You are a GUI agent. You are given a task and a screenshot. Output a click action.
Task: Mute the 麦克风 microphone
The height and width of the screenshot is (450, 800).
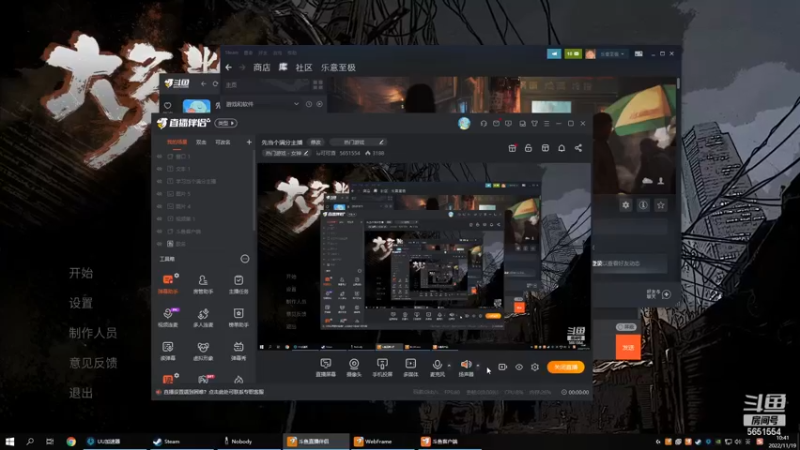pyautogui.click(x=437, y=367)
